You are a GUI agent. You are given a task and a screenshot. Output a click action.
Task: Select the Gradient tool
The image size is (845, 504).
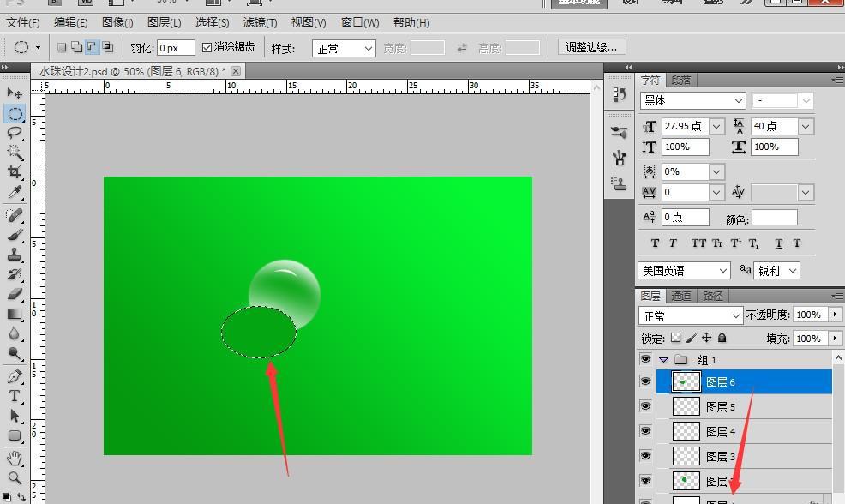[15, 314]
